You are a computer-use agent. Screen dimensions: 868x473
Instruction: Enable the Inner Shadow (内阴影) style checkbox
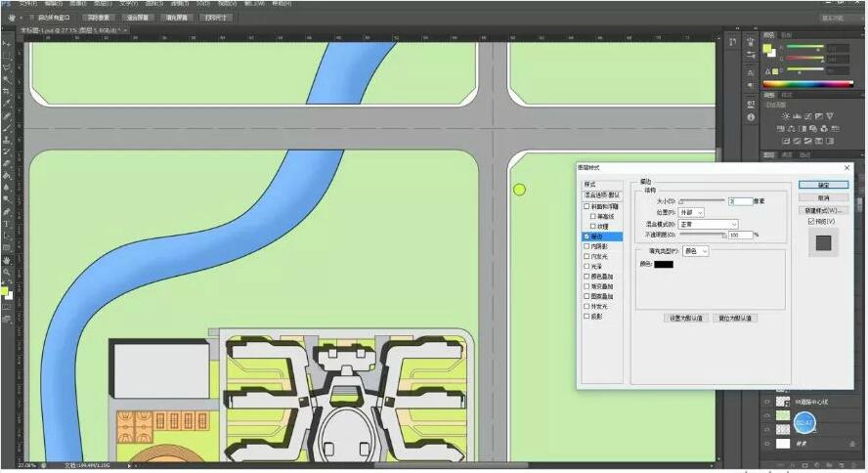[586, 247]
